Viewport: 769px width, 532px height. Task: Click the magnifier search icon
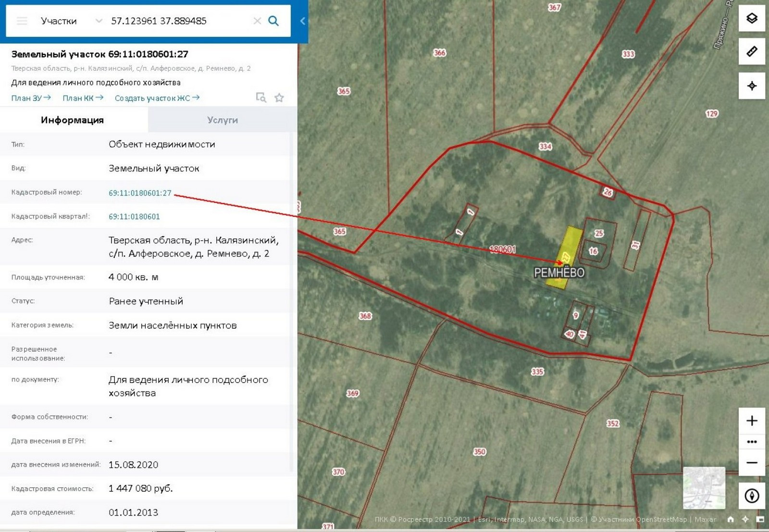point(273,21)
